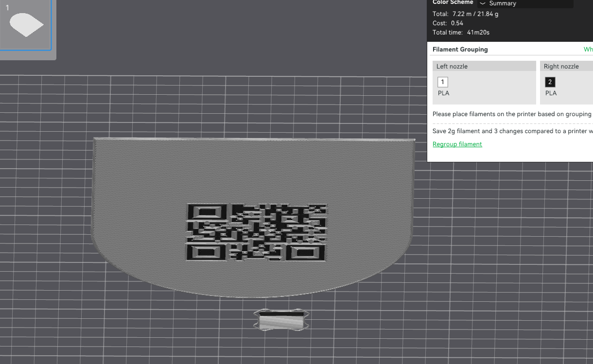Click the QR code on the model

pyautogui.click(x=256, y=231)
